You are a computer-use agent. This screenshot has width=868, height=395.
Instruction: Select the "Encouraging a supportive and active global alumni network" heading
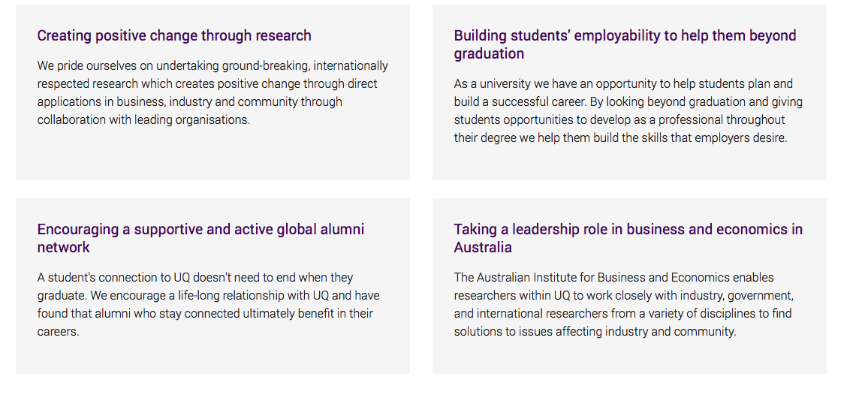click(201, 238)
